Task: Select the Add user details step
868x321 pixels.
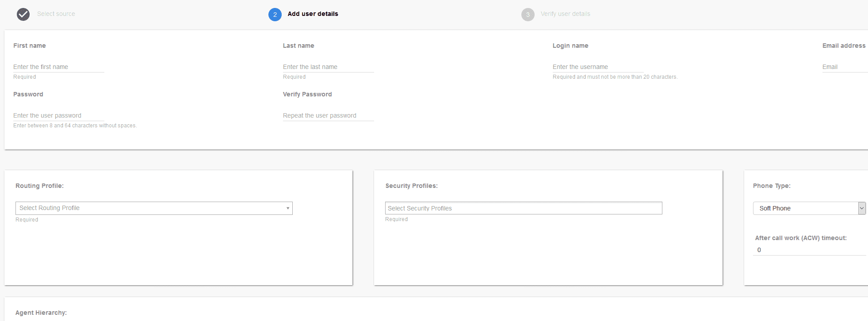Action: point(313,14)
